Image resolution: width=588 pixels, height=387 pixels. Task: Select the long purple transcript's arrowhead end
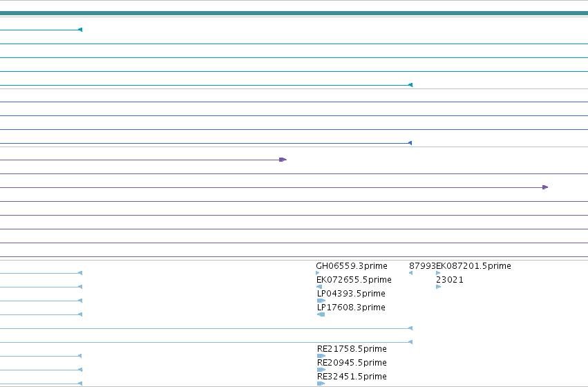545,187
